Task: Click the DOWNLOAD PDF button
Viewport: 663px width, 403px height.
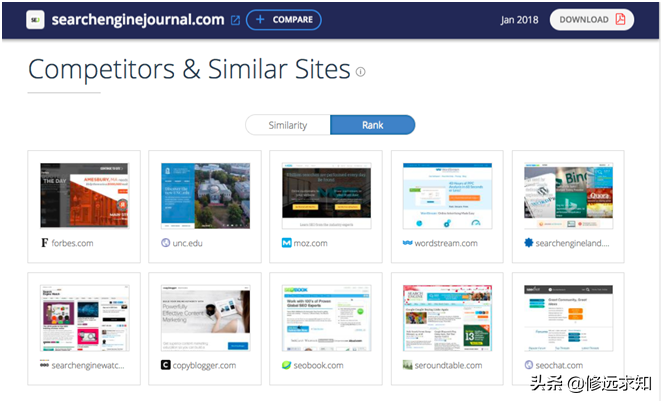Action: pyautogui.click(x=592, y=20)
